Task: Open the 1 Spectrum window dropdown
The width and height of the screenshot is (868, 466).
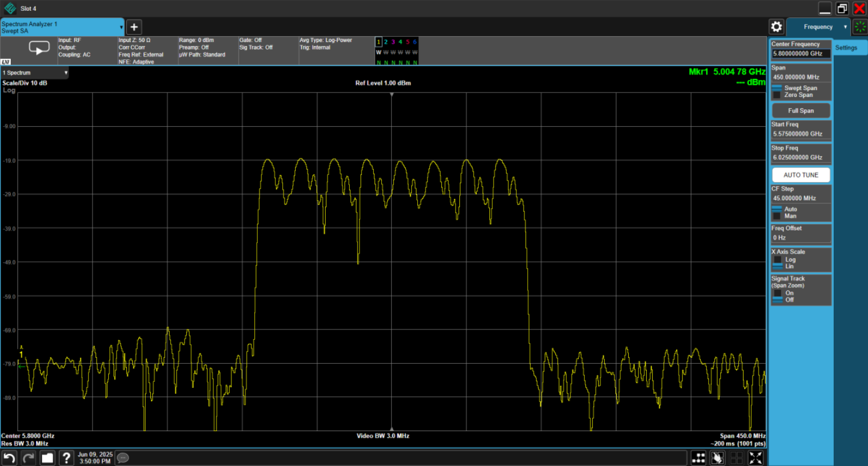Action: [34, 73]
